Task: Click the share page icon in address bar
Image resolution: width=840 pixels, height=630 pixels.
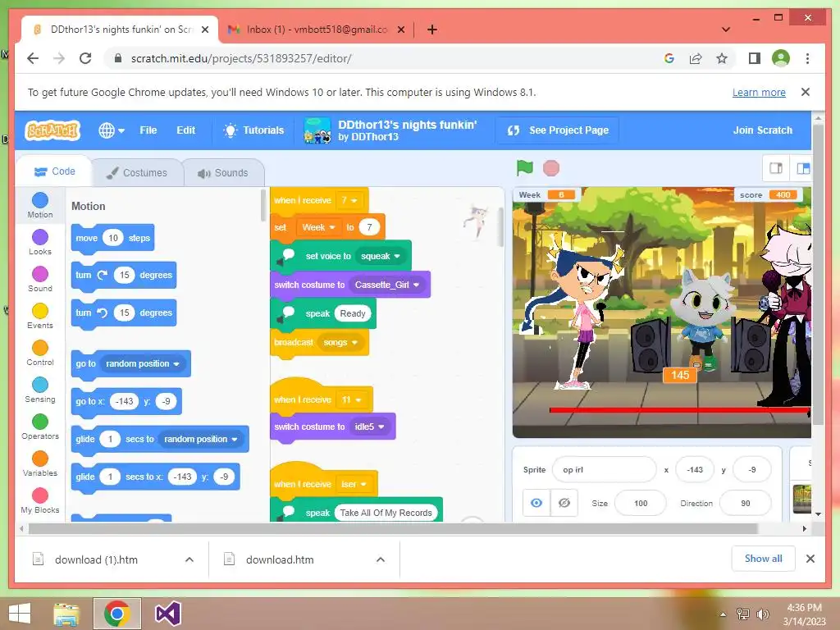Action: (696, 58)
